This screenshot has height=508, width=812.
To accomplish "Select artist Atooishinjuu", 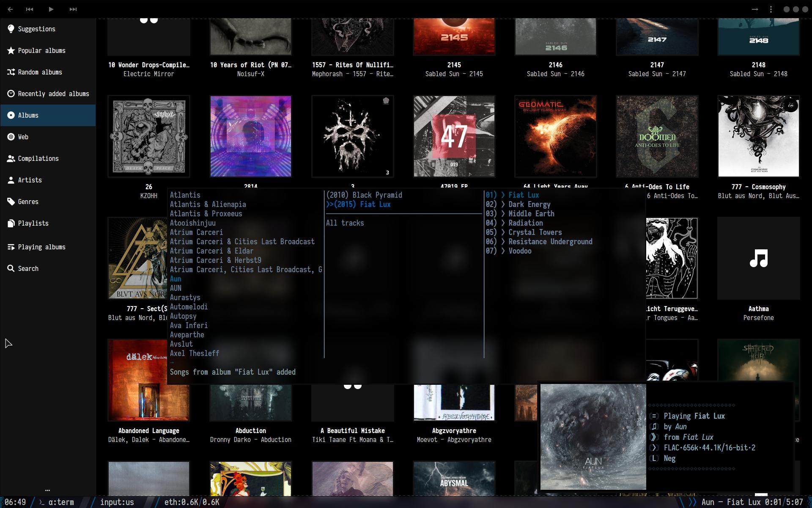I will [x=193, y=223].
